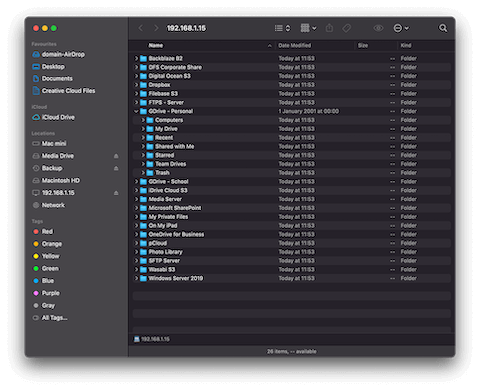This screenshot has height=390, width=480.
Task: Sort by the Name column header
Action: (x=156, y=46)
